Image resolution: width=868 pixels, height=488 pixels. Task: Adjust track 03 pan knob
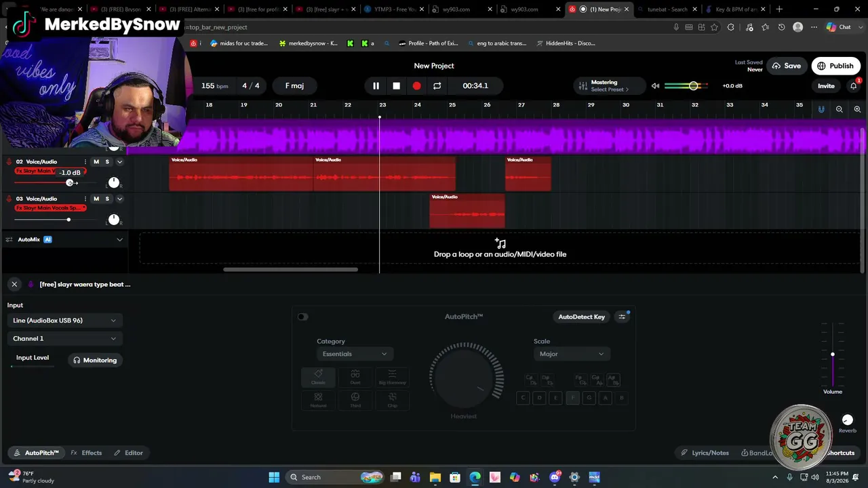[114, 220]
